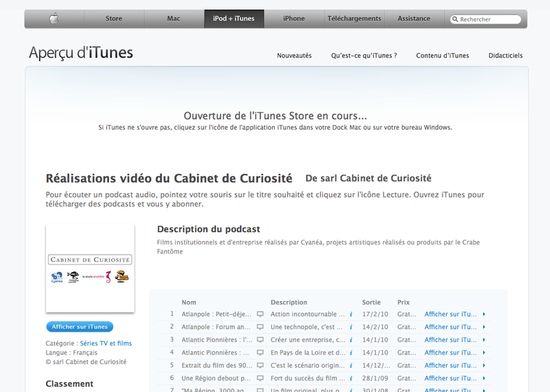The height and width of the screenshot is (392, 550).
Task: Click info icon next to Action incontournable
Action: (351, 314)
